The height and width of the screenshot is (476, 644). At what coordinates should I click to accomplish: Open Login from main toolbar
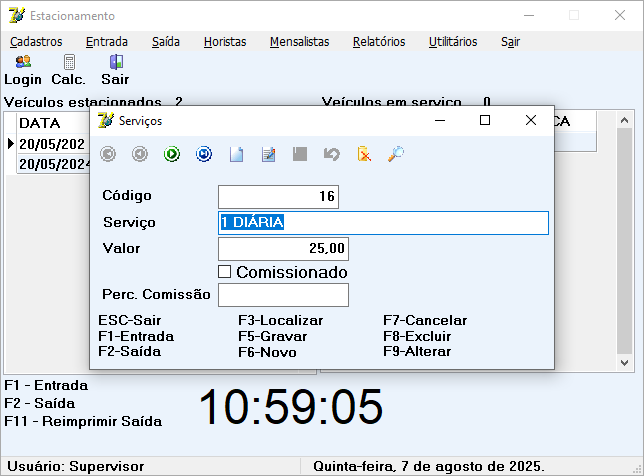(23, 71)
